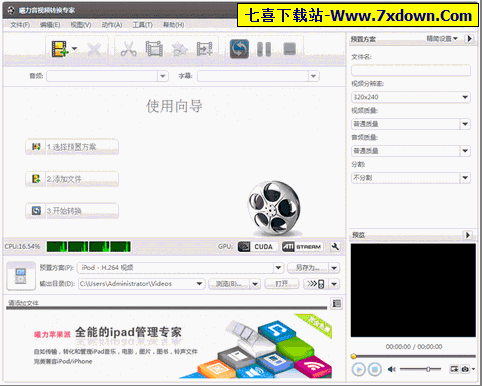
Task: Open GPU settings wrench icon
Action: 335,247
